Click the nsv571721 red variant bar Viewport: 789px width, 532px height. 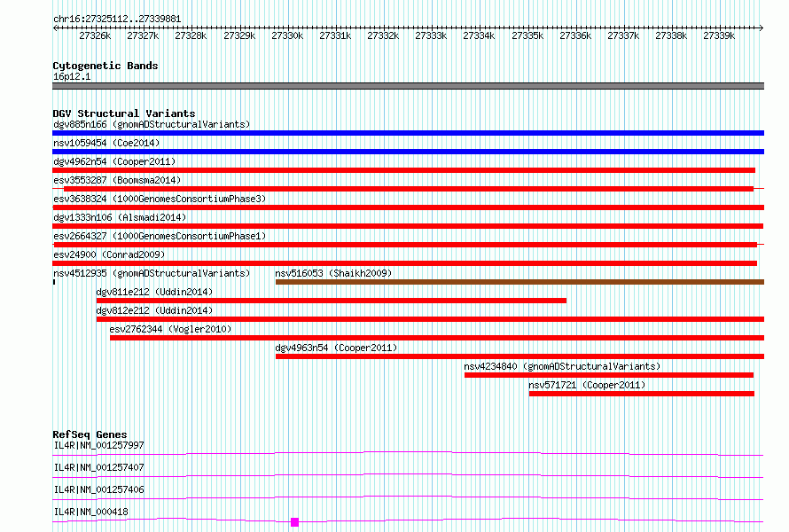coord(642,394)
